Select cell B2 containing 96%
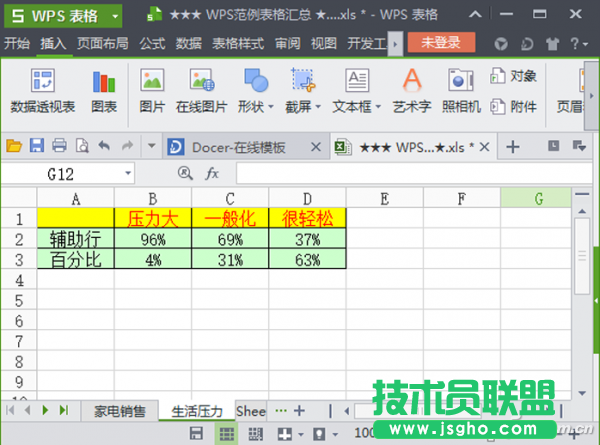This screenshot has height=445, width=600. [x=152, y=239]
